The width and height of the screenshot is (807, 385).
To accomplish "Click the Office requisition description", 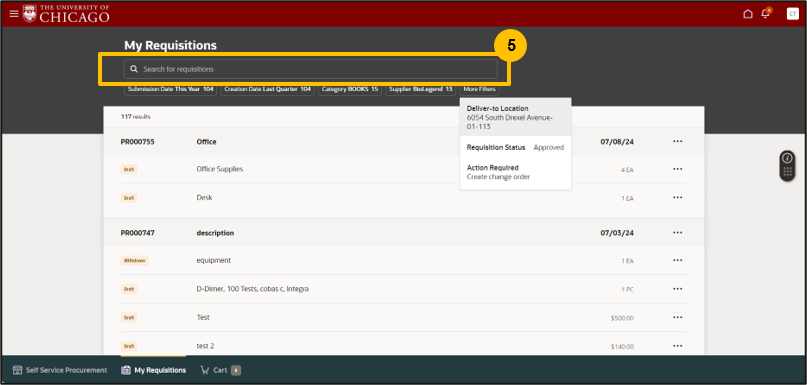I will [x=206, y=142].
